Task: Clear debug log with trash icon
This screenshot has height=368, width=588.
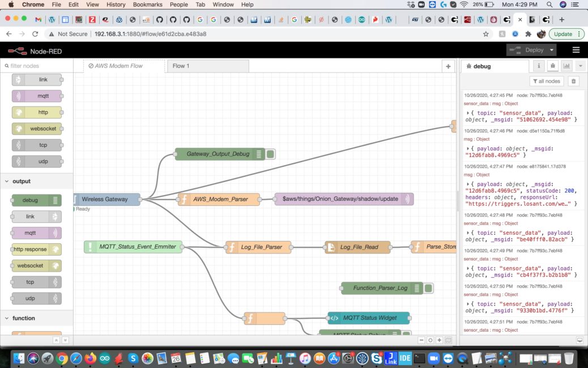Action: point(573,82)
